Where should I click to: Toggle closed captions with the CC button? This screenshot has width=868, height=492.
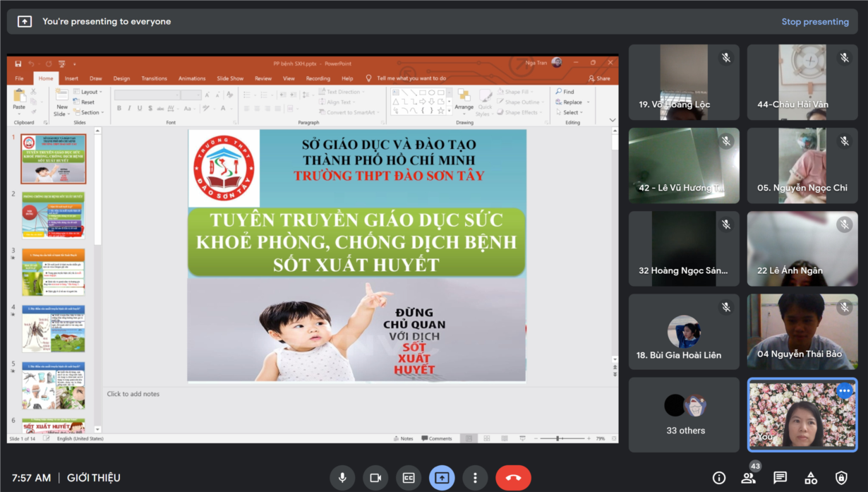point(409,478)
